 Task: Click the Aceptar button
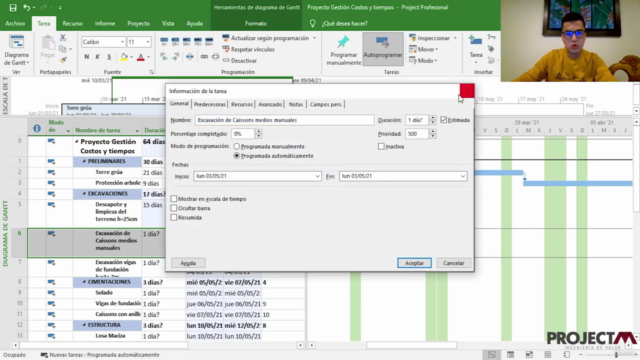(414, 263)
